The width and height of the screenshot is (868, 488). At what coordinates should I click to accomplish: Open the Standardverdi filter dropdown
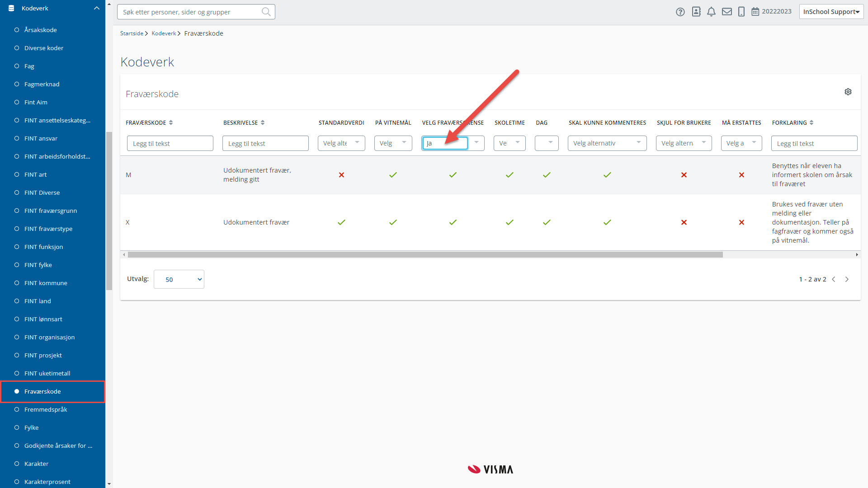[x=341, y=143]
